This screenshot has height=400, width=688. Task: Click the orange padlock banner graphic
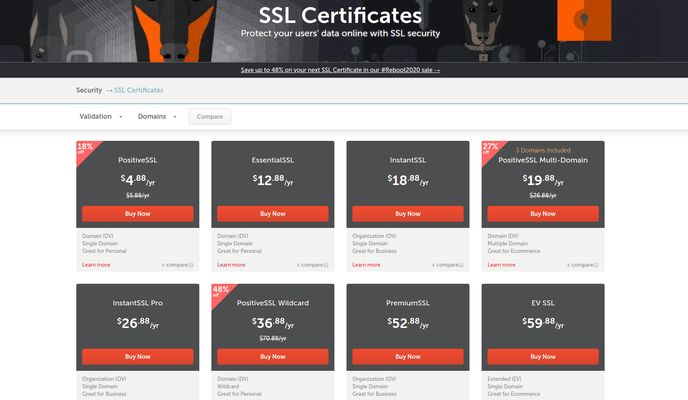(584, 20)
